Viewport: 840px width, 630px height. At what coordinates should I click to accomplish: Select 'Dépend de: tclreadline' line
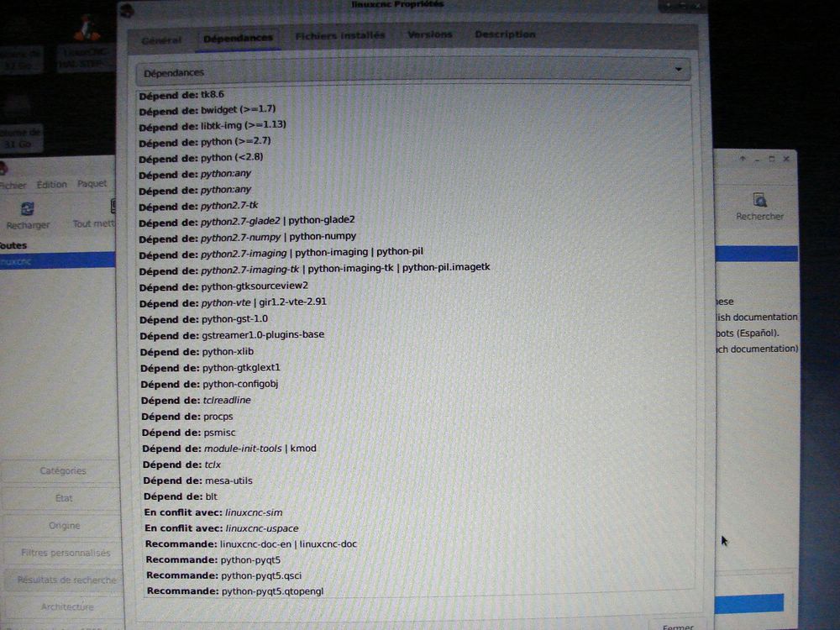coord(196,400)
